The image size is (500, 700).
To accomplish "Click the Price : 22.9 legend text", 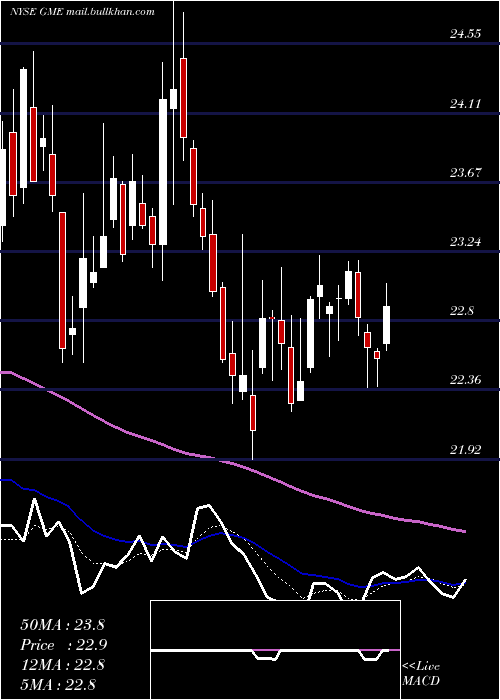I will (x=64, y=645).
